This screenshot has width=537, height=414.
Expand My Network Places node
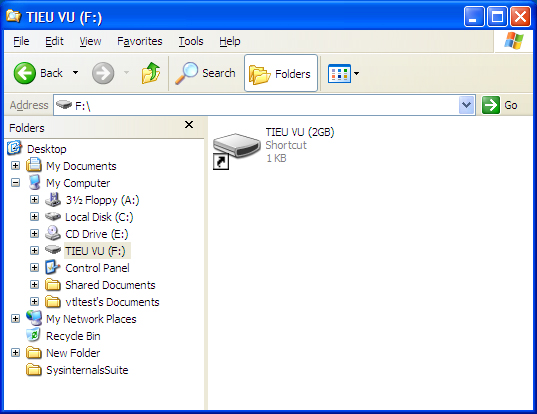[15, 318]
